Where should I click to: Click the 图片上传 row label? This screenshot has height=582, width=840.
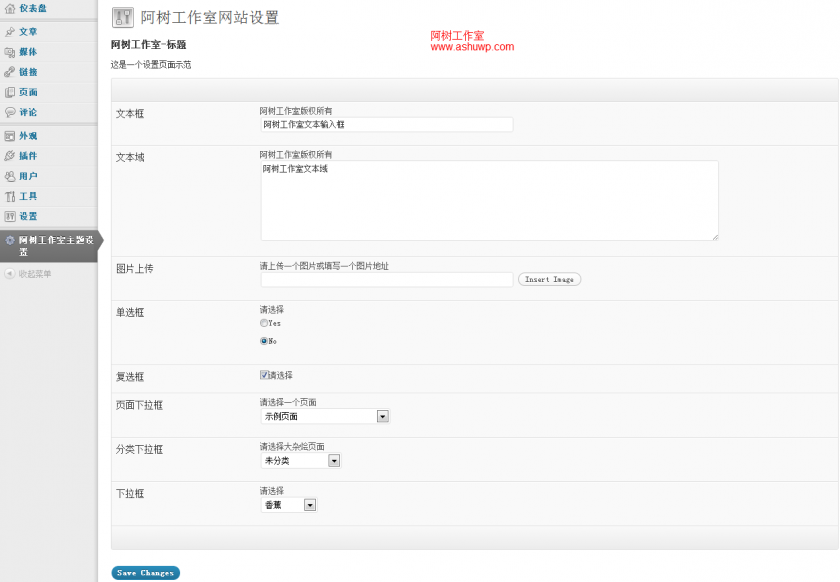coord(134,268)
